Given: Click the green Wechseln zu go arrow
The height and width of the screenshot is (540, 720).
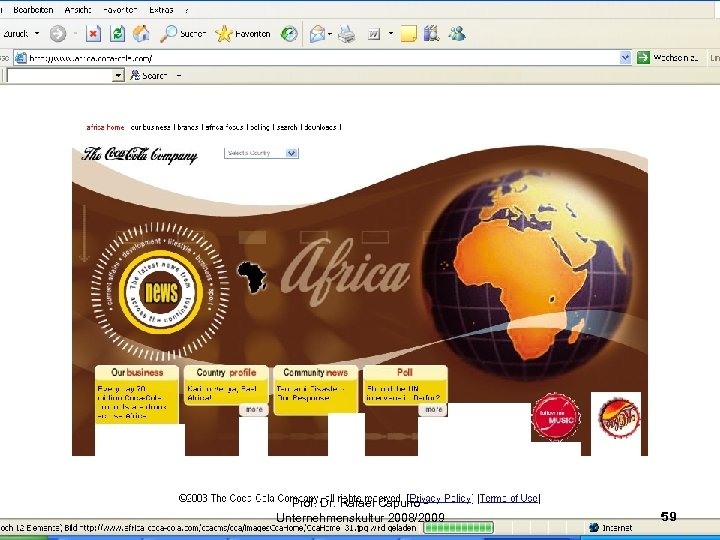Looking at the screenshot, I should coord(643,58).
